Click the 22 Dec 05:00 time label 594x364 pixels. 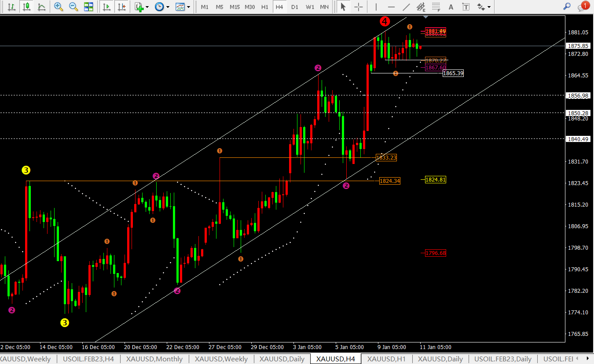[183, 347]
